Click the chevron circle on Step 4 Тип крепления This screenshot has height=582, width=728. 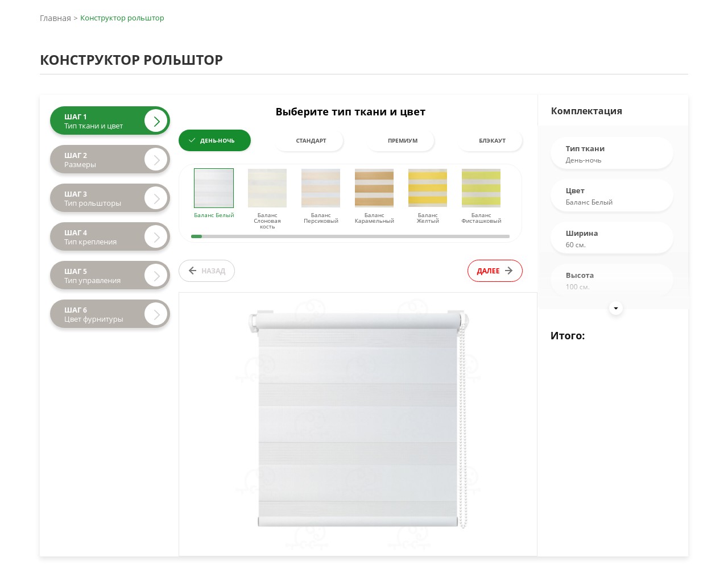156,237
